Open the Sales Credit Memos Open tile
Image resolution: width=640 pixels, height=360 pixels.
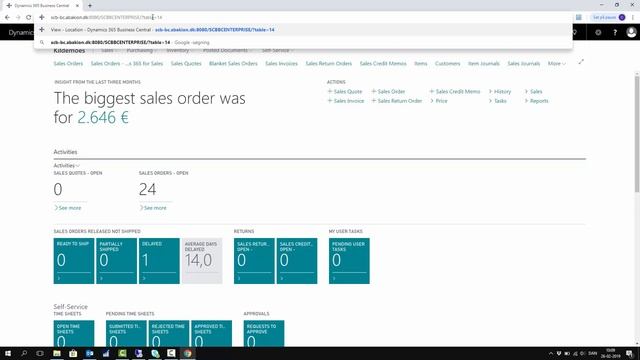tap(297, 261)
